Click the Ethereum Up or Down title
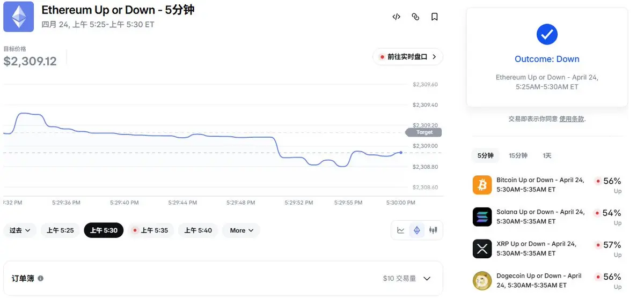Viewport: 644px width, 306px height. pos(118,10)
